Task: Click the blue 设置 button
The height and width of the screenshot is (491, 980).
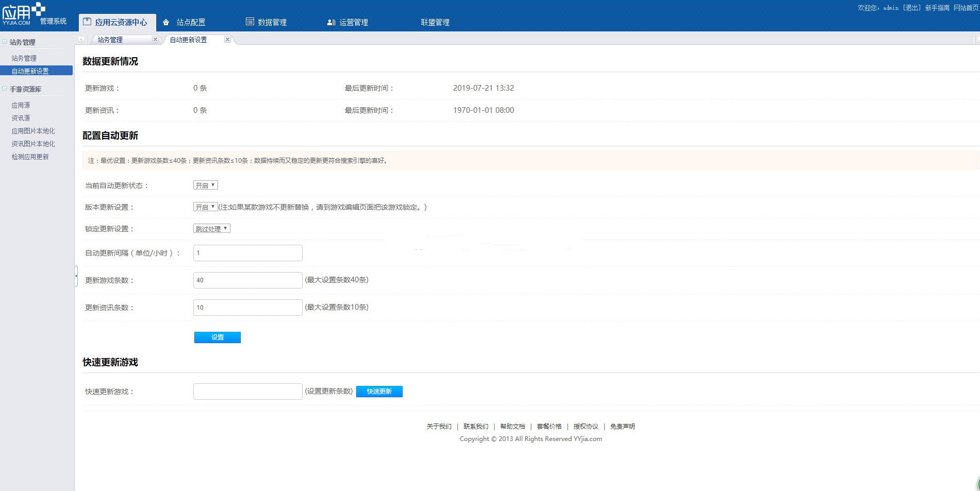Action: (217, 337)
